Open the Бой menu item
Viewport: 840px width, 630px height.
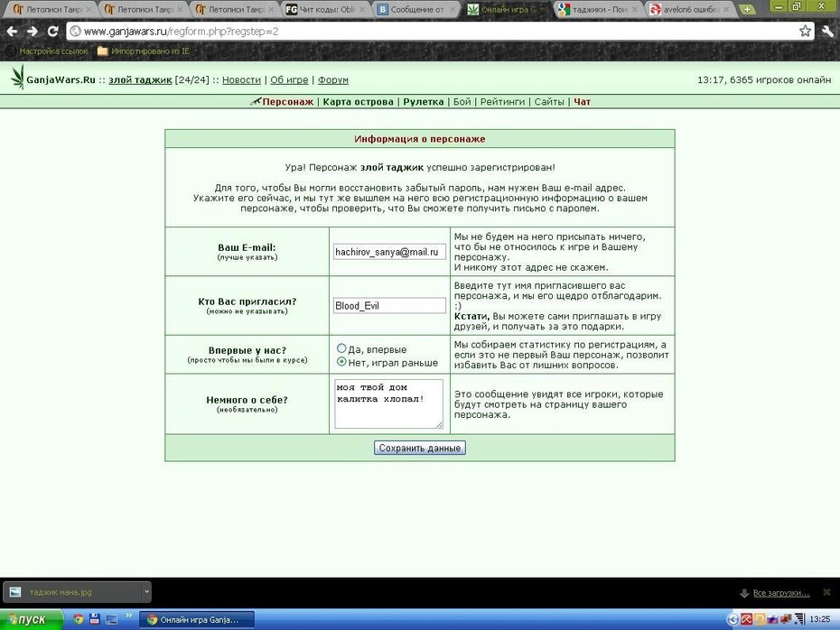coord(462,102)
